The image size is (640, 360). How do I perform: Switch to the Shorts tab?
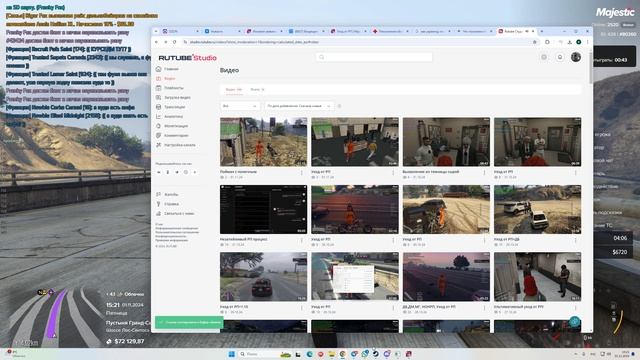(x=257, y=89)
